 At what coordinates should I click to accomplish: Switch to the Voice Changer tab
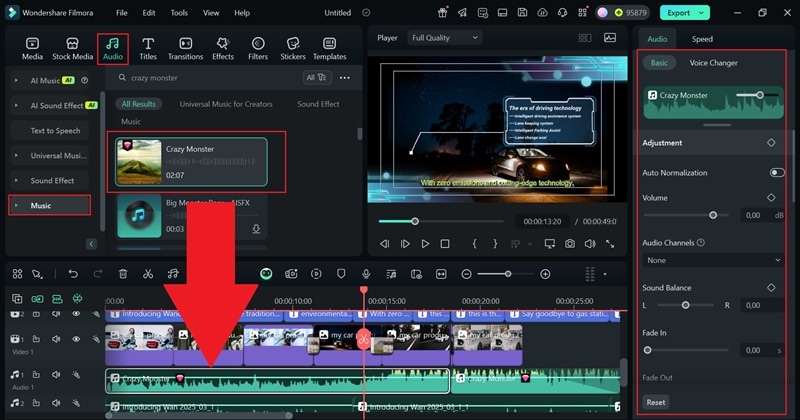pos(713,63)
